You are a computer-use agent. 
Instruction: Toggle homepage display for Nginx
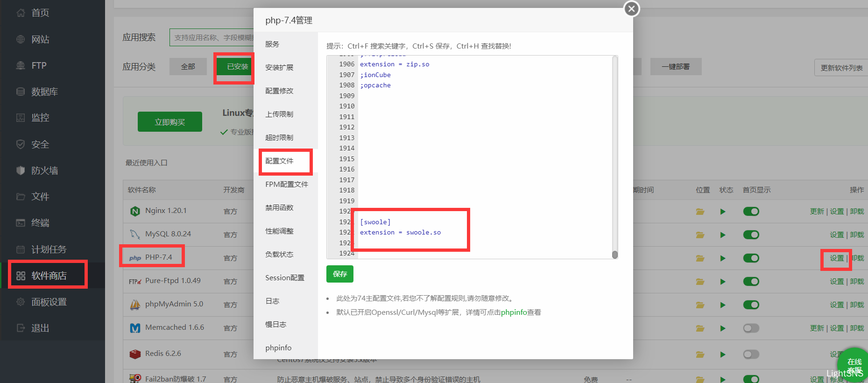751,212
